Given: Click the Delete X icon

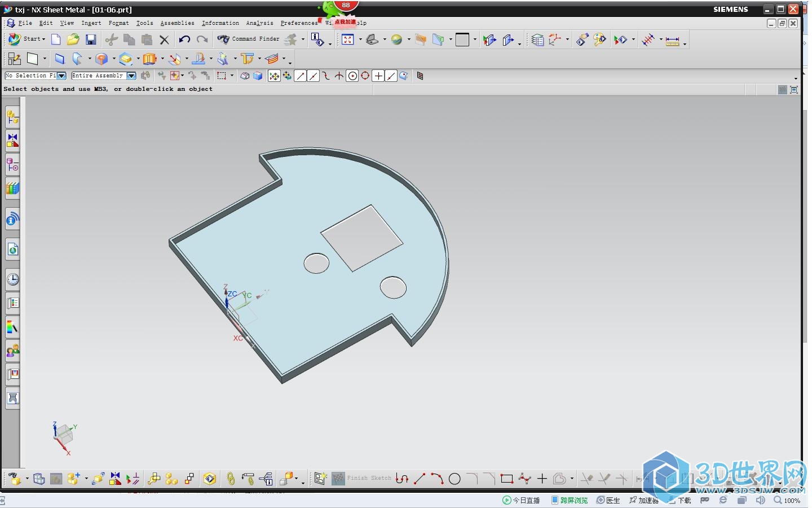Looking at the screenshot, I should [x=164, y=40].
